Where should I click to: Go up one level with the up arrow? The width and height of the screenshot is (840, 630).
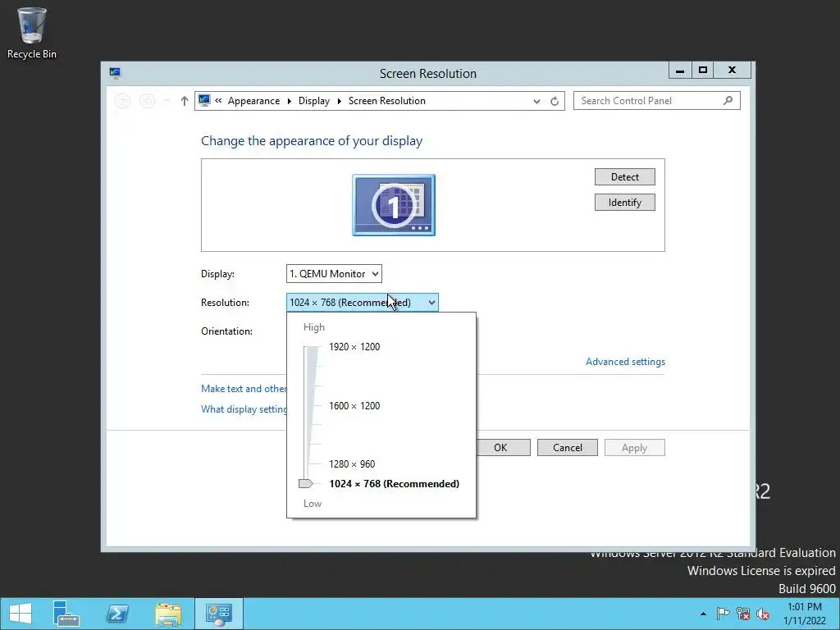pyautogui.click(x=185, y=101)
